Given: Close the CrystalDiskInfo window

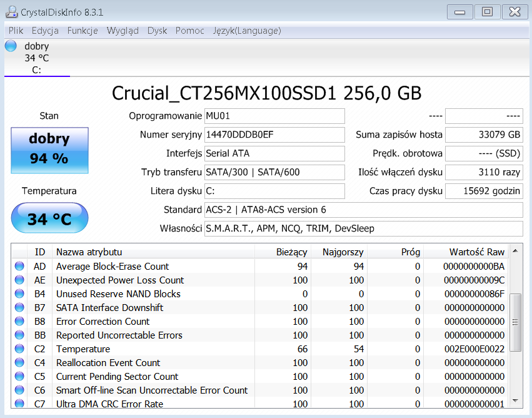Looking at the screenshot, I should (x=514, y=13).
